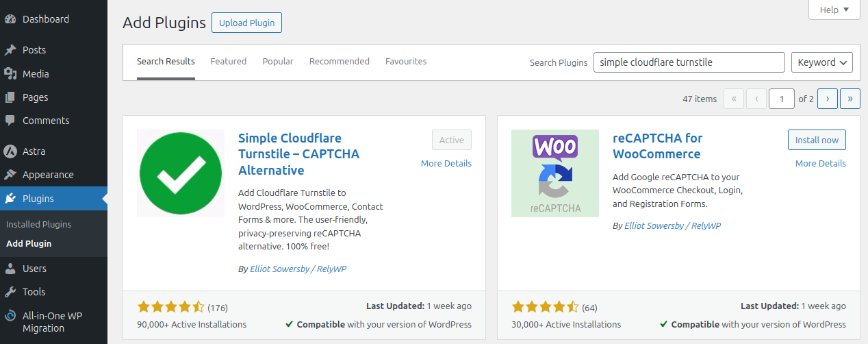Open the Dashboard menu
Image resolution: width=868 pixels, height=344 pixels.
click(53, 19)
